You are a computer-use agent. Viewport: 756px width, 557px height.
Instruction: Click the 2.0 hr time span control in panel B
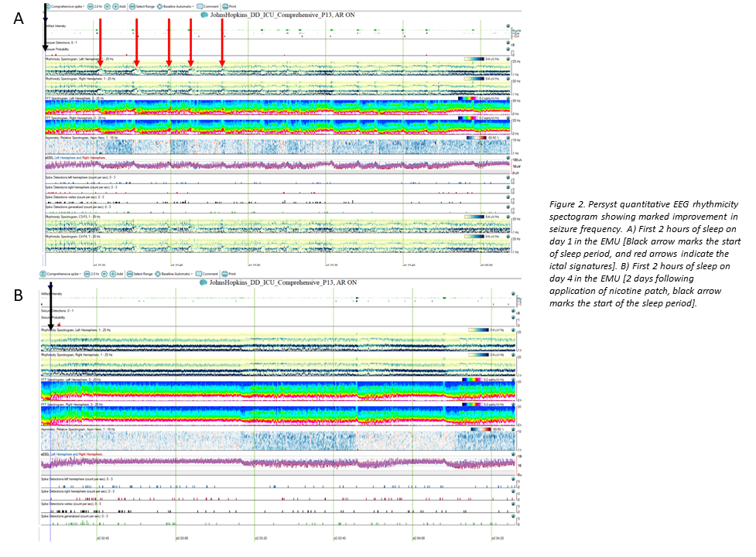click(92, 274)
